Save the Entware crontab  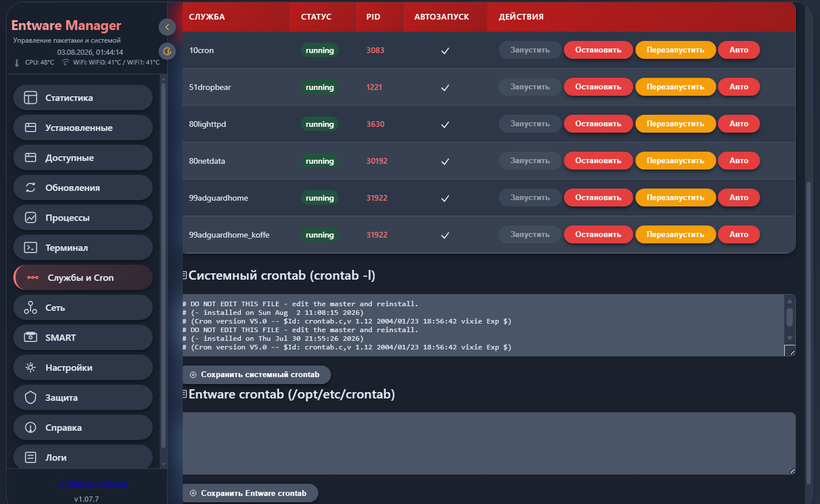[x=250, y=493]
